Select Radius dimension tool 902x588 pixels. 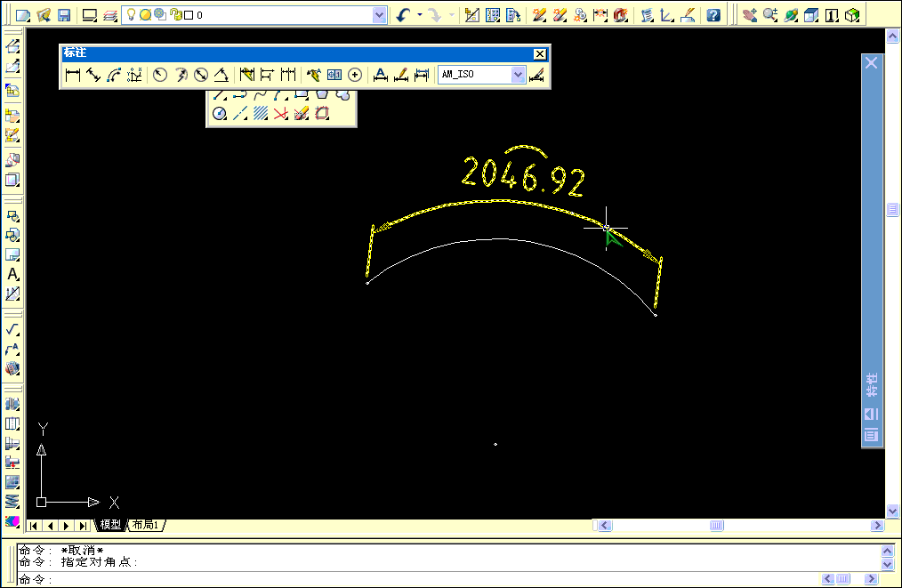click(160, 75)
